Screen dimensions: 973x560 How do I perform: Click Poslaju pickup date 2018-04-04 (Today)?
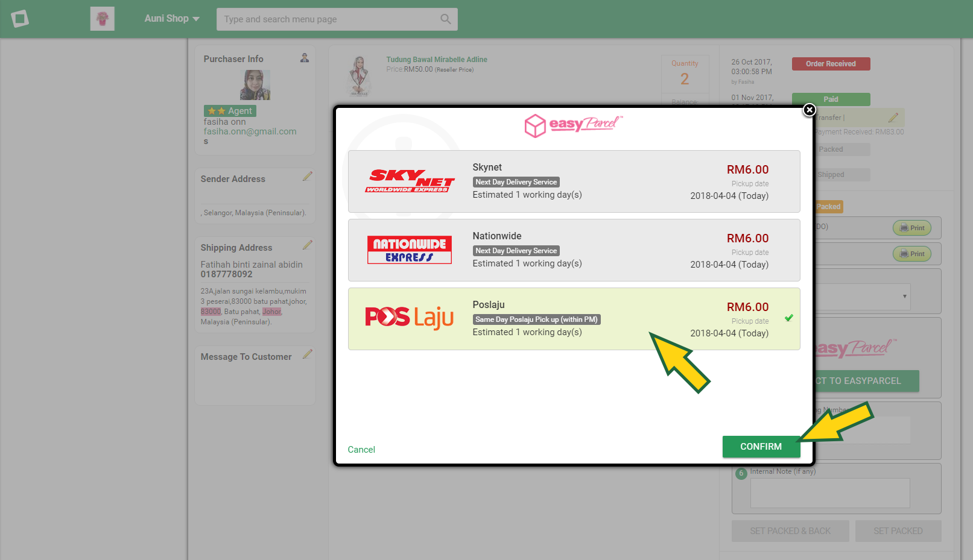pyautogui.click(x=729, y=333)
